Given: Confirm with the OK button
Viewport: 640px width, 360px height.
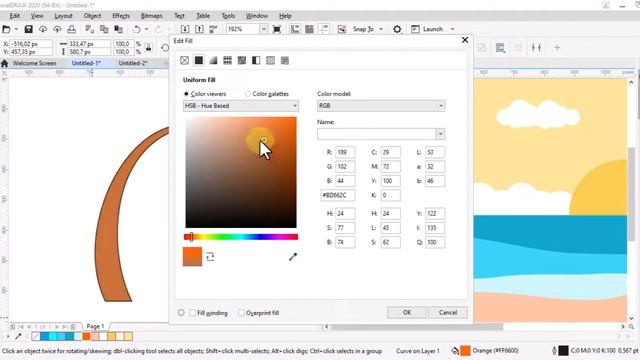Looking at the screenshot, I should click(407, 312).
